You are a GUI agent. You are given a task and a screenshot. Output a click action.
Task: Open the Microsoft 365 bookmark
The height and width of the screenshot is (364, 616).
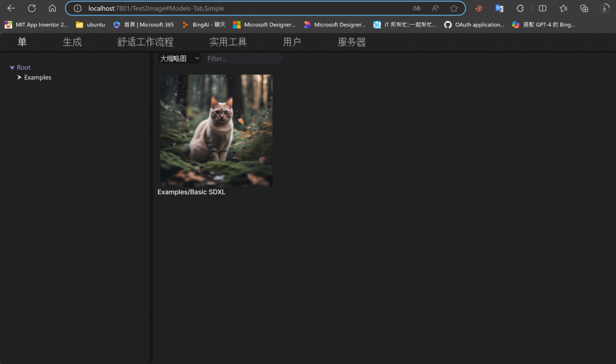tap(143, 25)
